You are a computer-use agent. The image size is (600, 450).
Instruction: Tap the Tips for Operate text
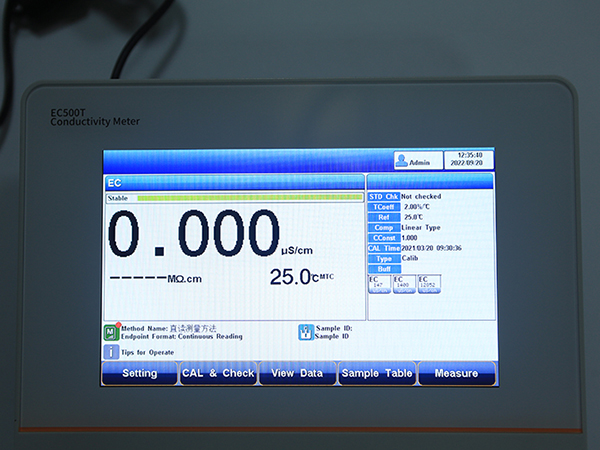(x=148, y=352)
